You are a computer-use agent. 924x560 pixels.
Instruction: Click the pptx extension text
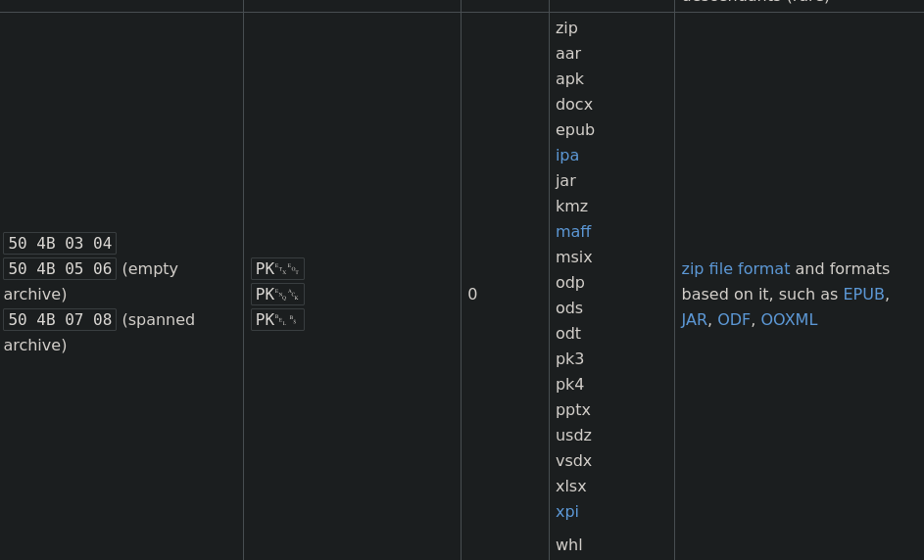tap(573, 410)
